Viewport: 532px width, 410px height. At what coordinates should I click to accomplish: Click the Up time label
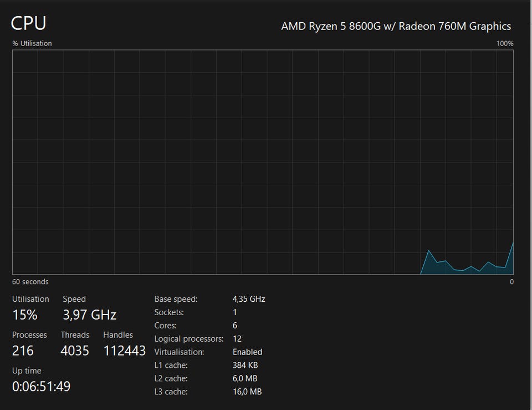[27, 371]
